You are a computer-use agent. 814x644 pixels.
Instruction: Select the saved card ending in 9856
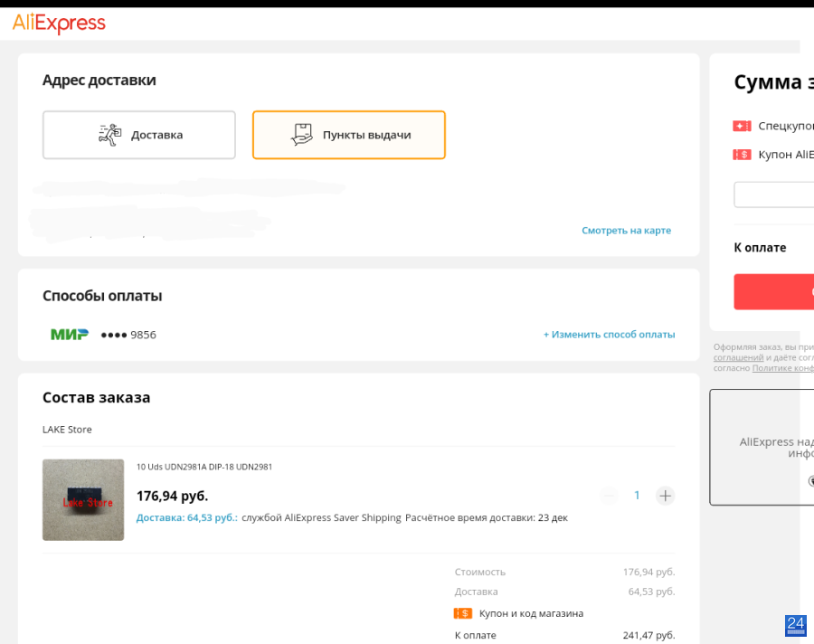(128, 335)
